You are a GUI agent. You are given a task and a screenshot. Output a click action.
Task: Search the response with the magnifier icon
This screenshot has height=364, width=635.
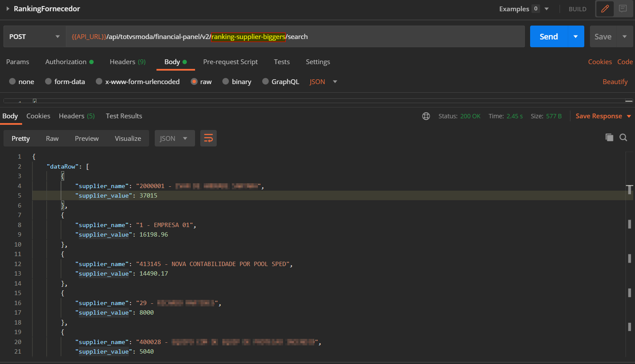623,137
